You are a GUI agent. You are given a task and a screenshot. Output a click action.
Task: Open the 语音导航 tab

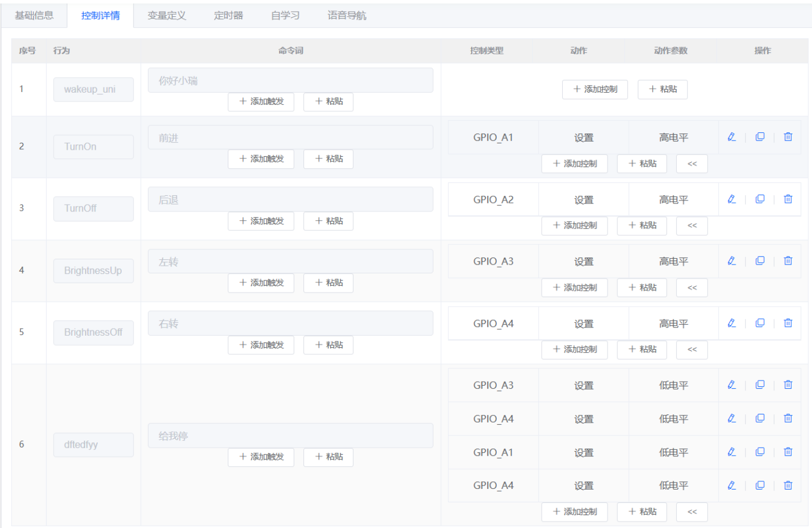tap(347, 16)
